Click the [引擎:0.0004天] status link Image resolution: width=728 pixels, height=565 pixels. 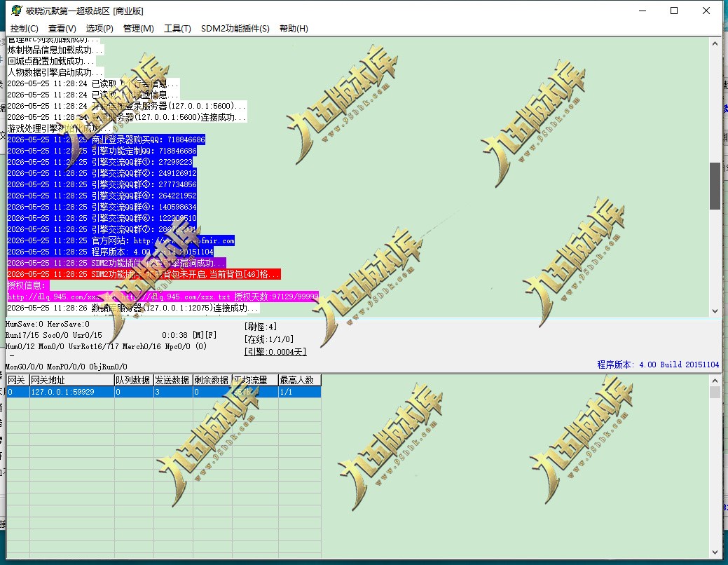coord(275,352)
